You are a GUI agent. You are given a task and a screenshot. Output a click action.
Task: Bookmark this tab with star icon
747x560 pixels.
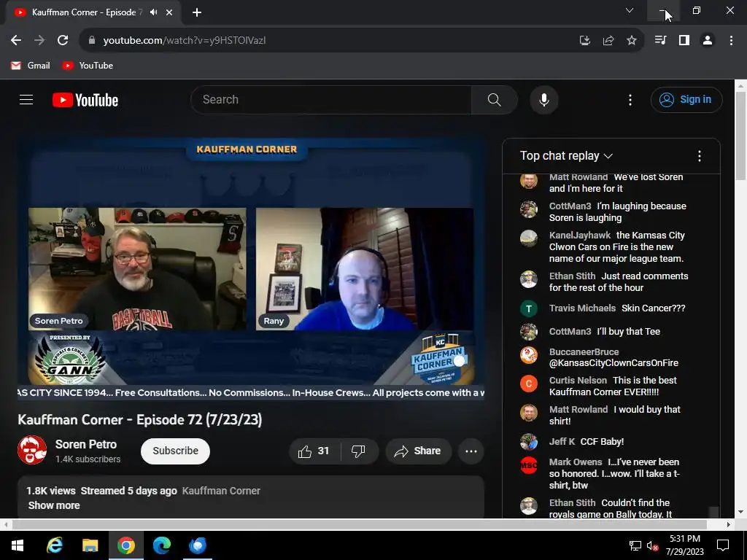(631, 41)
